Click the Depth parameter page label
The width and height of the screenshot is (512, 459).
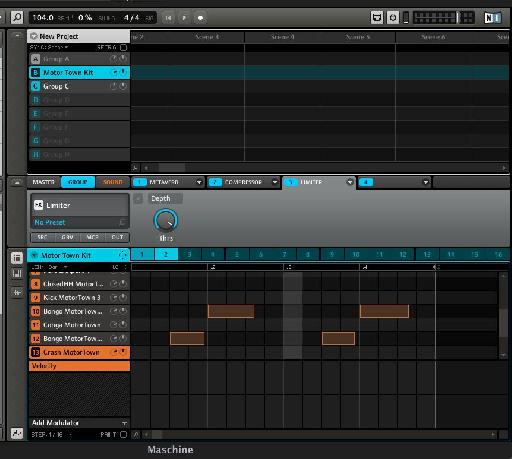[x=165, y=199]
